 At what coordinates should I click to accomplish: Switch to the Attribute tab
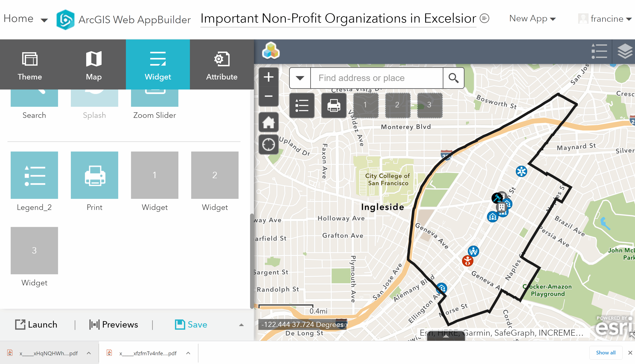click(221, 65)
